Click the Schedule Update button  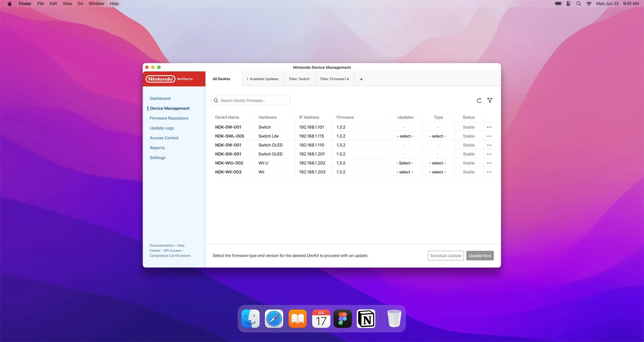(445, 256)
